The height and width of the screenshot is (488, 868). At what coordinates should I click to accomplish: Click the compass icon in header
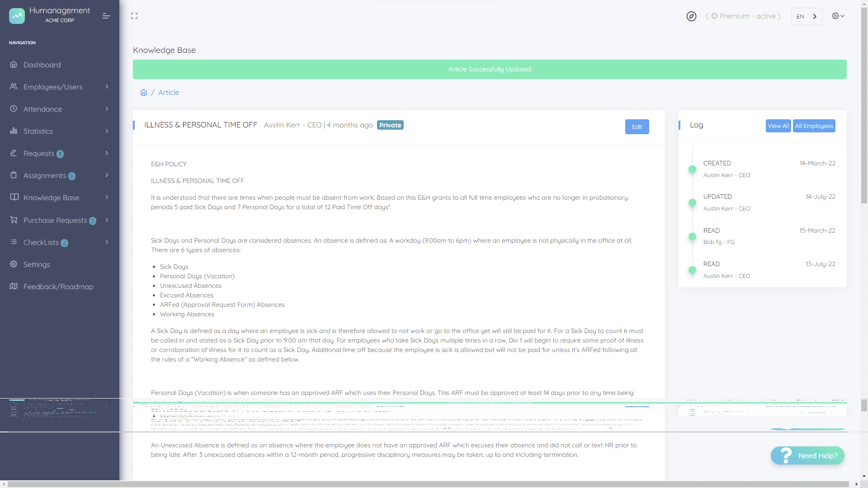[x=691, y=16]
